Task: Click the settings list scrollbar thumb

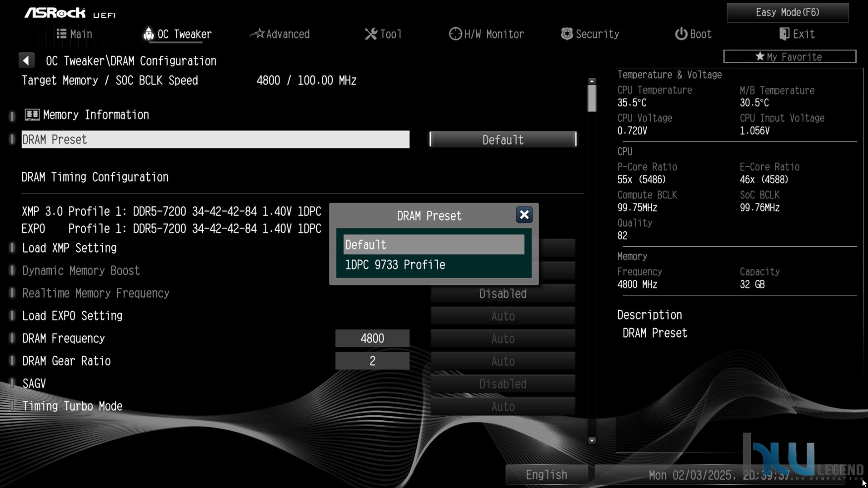Action: 592,98
